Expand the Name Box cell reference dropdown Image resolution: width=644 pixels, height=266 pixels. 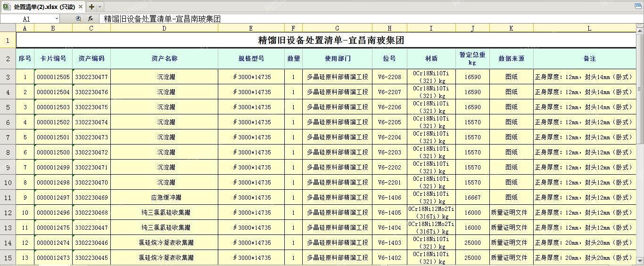[57, 19]
